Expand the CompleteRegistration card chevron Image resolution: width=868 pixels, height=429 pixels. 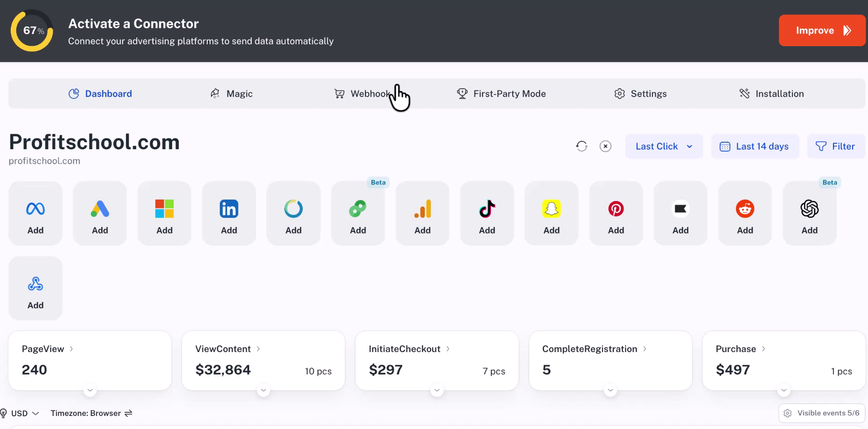click(x=610, y=390)
